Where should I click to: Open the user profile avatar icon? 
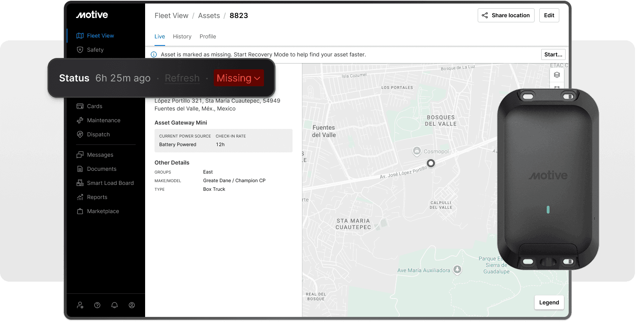click(x=132, y=305)
